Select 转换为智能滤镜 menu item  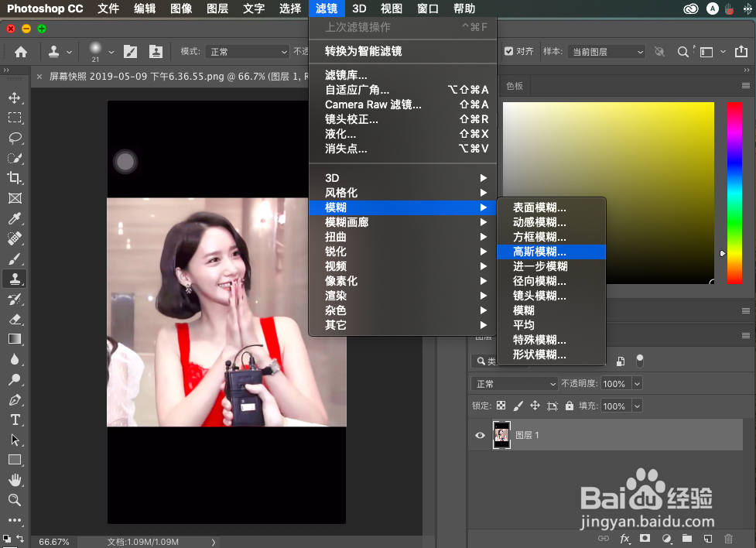tap(402, 51)
